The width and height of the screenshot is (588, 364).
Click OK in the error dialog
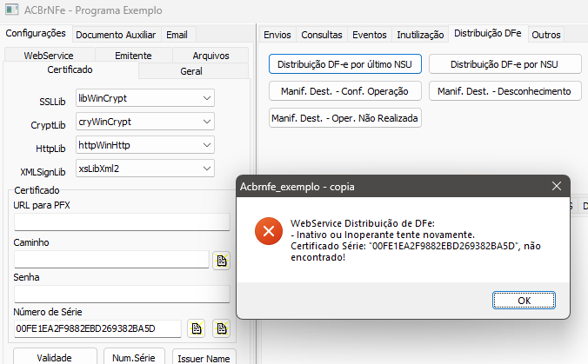tap(524, 301)
